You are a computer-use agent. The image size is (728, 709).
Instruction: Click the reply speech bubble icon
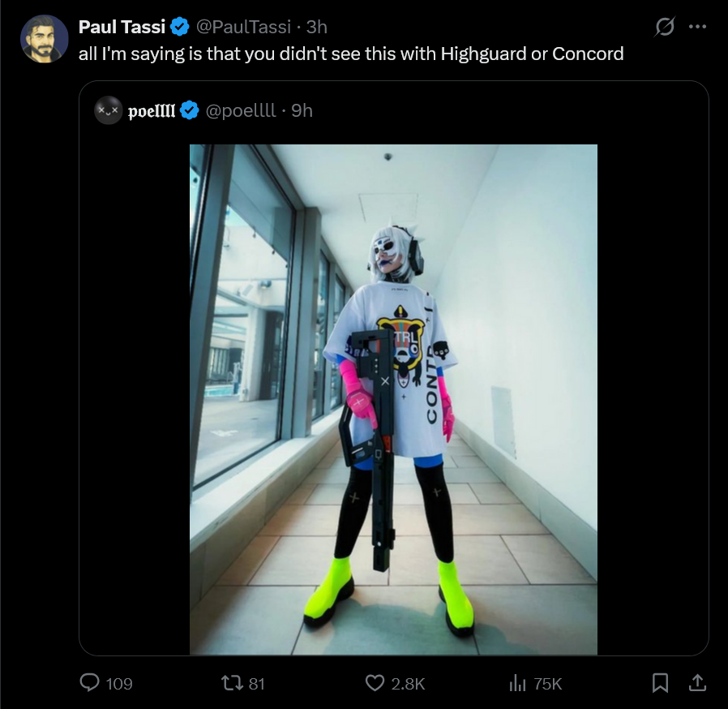[x=90, y=683]
